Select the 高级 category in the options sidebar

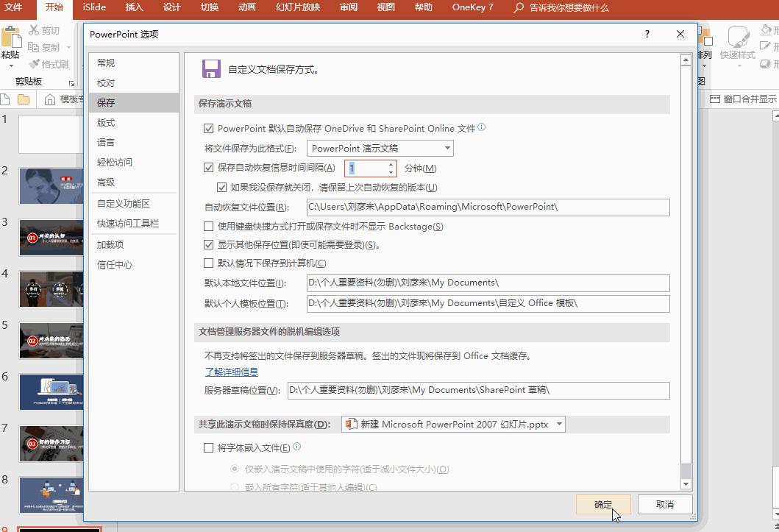click(105, 181)
